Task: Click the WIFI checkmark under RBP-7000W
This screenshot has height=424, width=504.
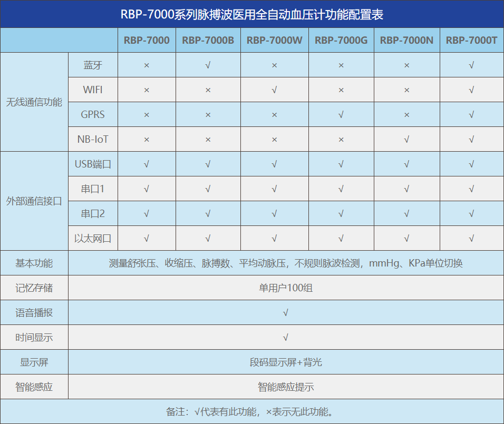Action: click(x=274, y=90)
